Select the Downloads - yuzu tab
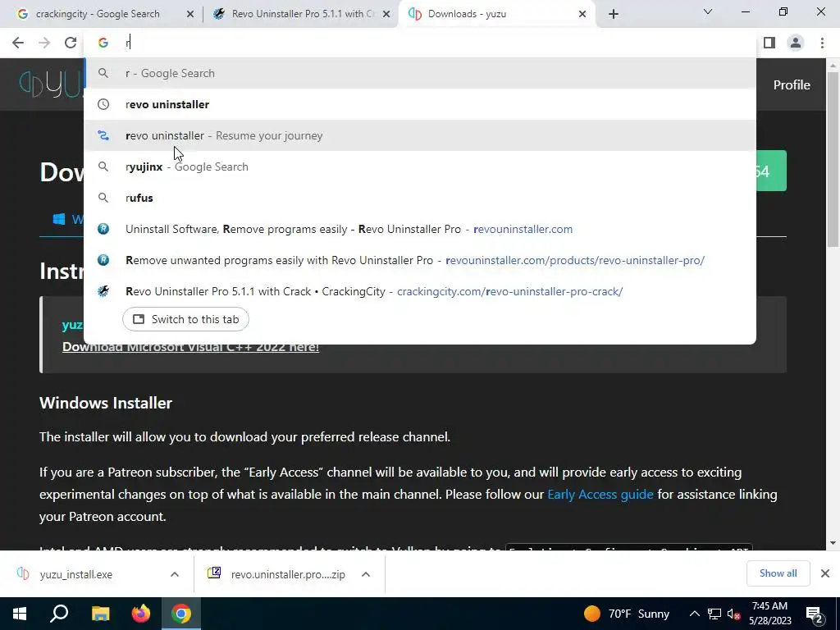Image resolution: width=840 pixels, height=630 pixels. click(x=495, y=14)
